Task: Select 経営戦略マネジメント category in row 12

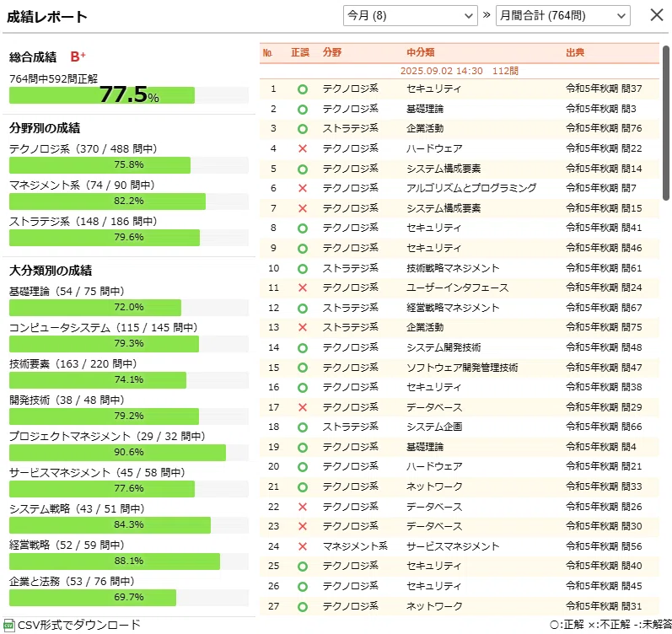Action: tap(453, 308)
